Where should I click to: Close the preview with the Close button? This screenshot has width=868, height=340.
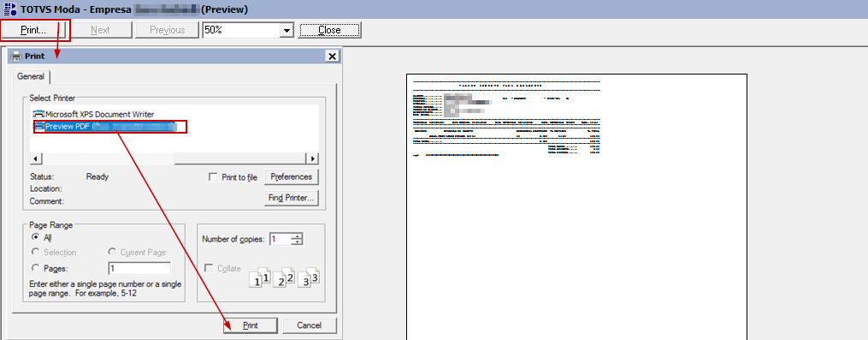330,30
